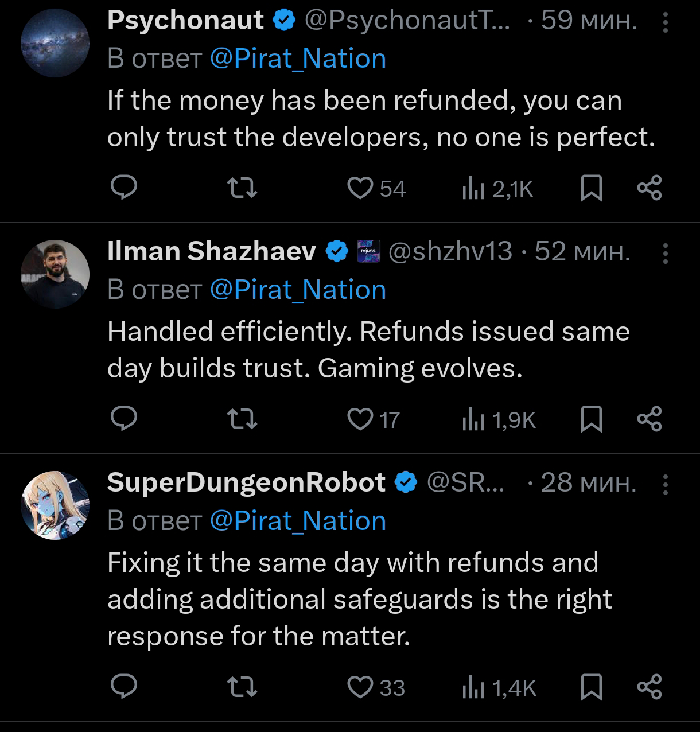Open SuperDungeonRobot's anime avatar

tap(55, 505)
